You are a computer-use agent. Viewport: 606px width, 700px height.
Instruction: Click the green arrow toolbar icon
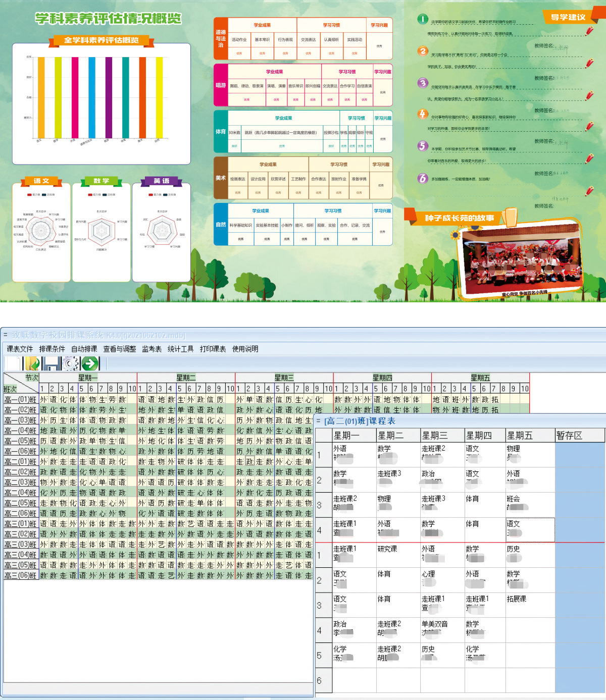[90, 363]
